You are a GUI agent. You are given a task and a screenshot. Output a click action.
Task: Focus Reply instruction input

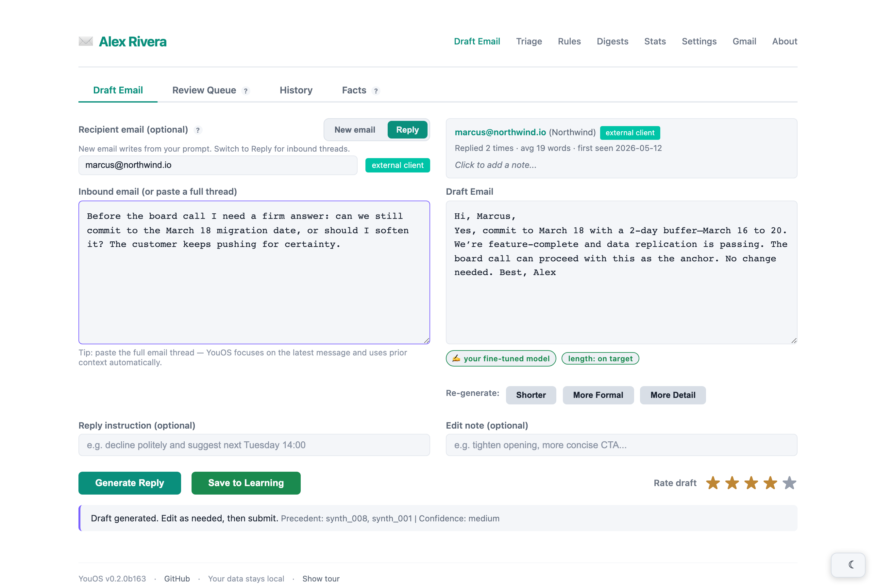(x=254, y=445)
